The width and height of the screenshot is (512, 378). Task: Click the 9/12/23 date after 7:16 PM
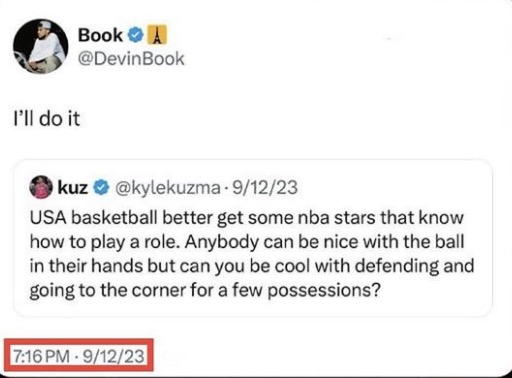tap(113, 356)
